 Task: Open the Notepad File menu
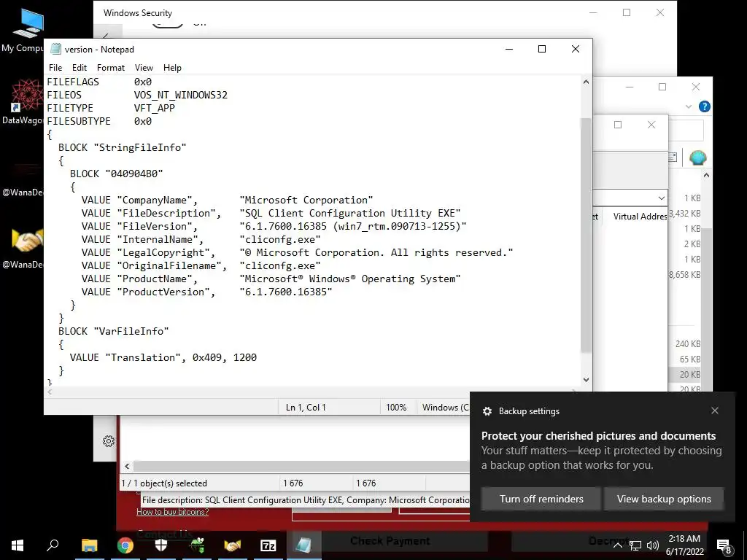55,68
